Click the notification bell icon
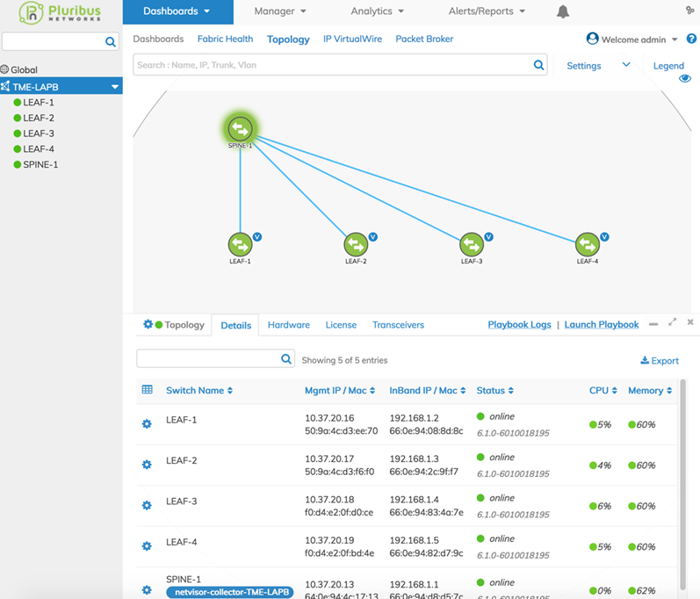The height and width of the screenshot is (599, 700). coord(563,11)
